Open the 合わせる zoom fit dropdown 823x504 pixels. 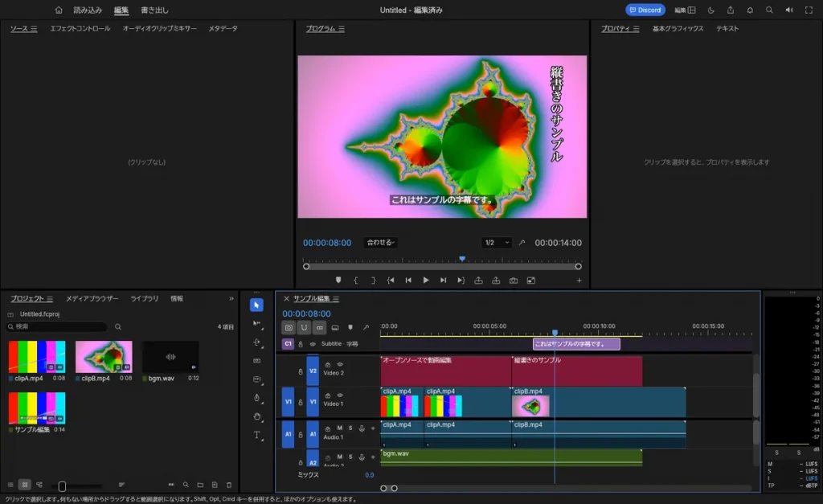coord(380,243)
